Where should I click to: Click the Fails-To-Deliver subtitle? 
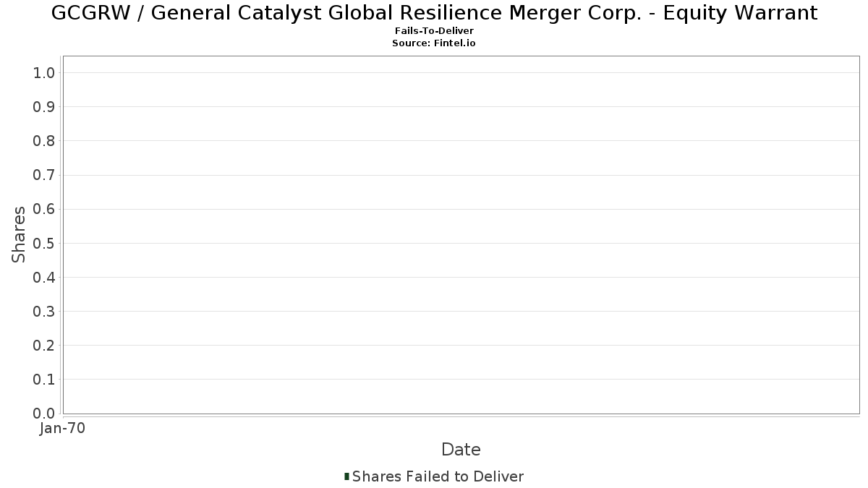pos(434,32)
